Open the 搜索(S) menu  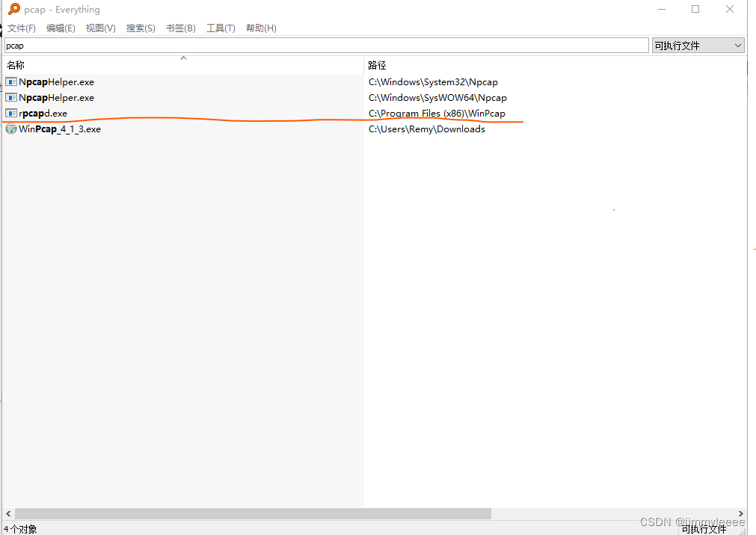coord(141,28)
